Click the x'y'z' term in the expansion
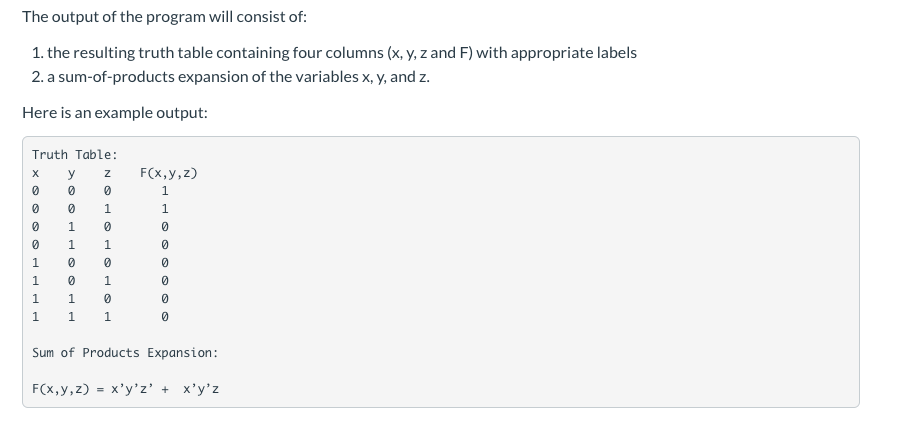This screenshot has width=923, height=421. [132, 389]
